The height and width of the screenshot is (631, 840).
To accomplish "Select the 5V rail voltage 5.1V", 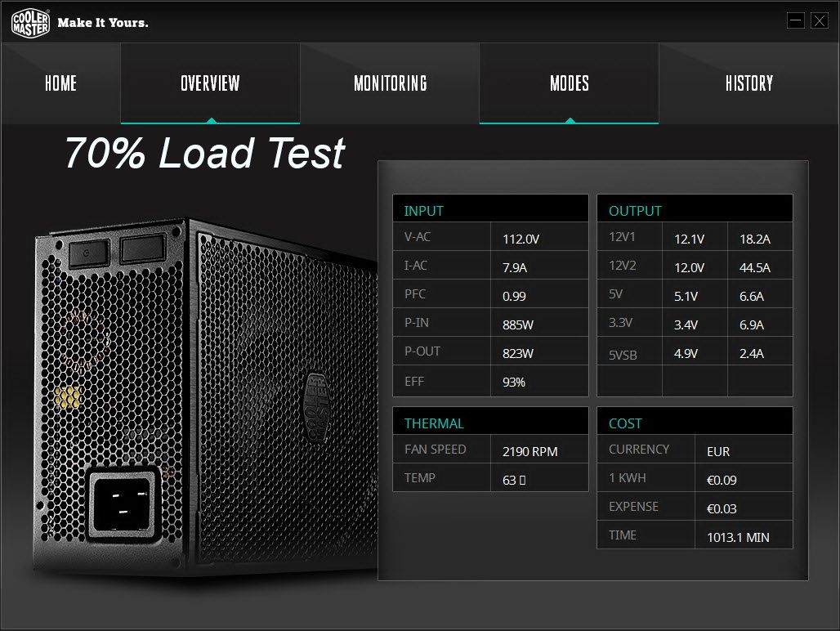I will 686,296.
